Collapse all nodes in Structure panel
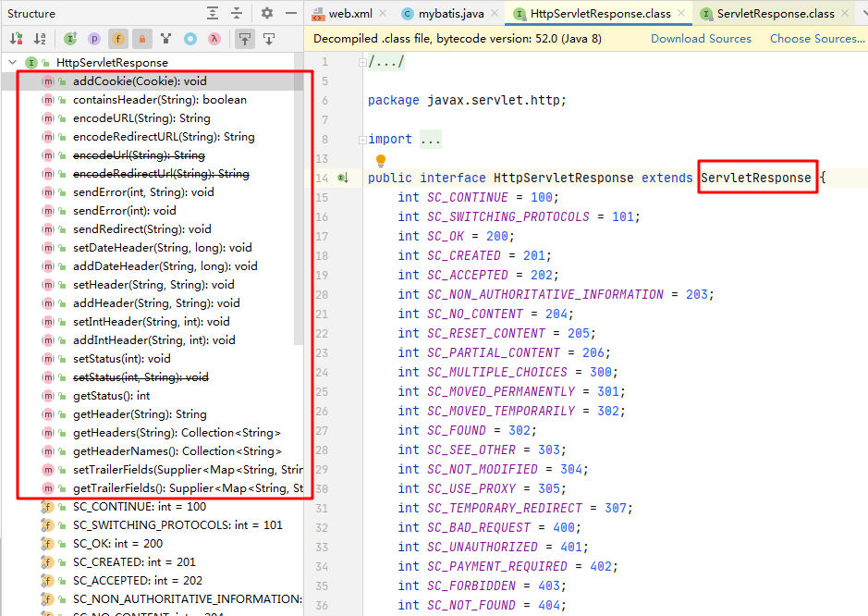This screenshot has height=616, width=868. coord(237,13)
